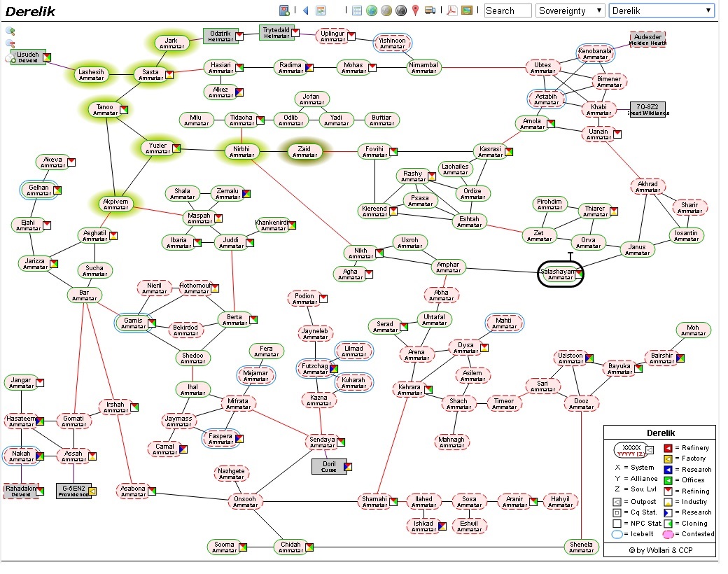Open the Sovereignty dropdown
Viewport: 728px width, 574px height.
(570, 10)
